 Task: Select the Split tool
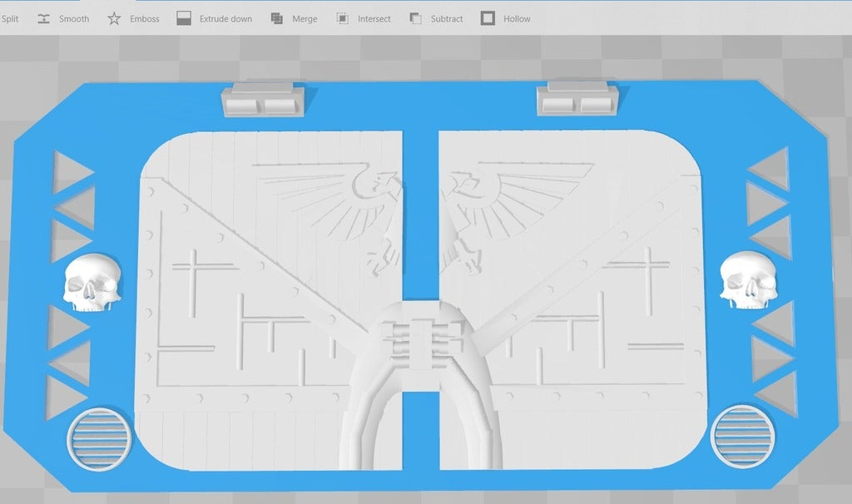click(10, 17)
